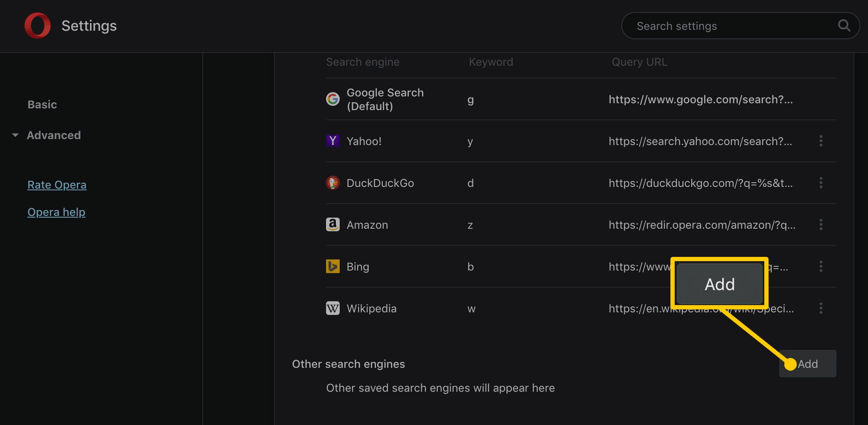
Task: Open more options for the DuckDuckGo row
Action: click(x=821, y=183)
